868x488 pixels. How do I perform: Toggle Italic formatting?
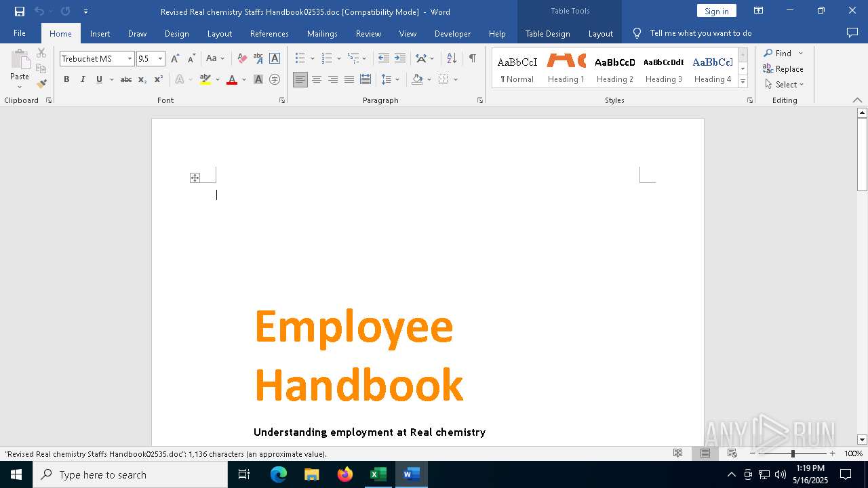click(x=83, y=79)
